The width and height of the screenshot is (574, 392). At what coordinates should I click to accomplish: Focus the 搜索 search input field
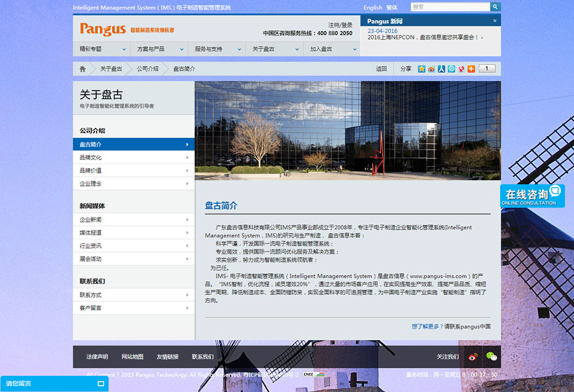click(x=450, y=6)
